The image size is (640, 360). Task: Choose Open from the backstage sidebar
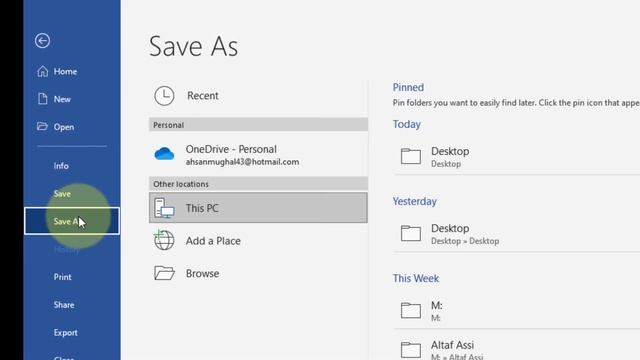coord(72,127)
